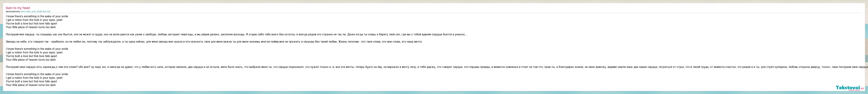Click the song title lisen to my heart
Screen dimensions: 868x94
pyautogui.click(x=18, y=8)
